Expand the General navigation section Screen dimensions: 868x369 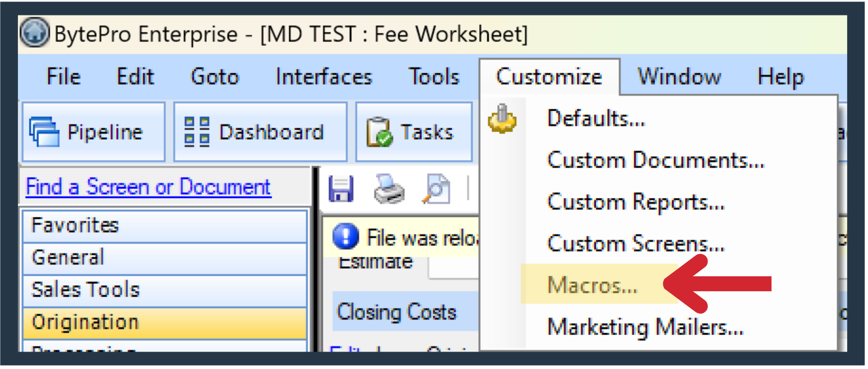tap(165, 258)
